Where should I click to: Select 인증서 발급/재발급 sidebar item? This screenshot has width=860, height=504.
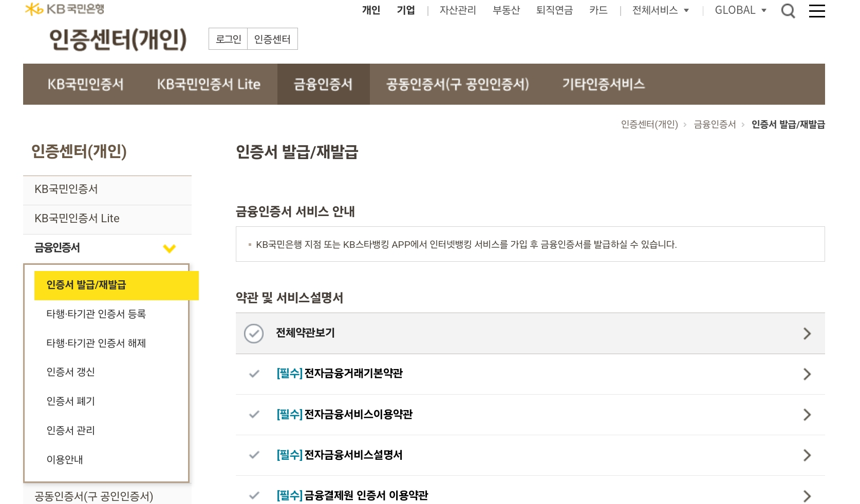tap(117, 285)
